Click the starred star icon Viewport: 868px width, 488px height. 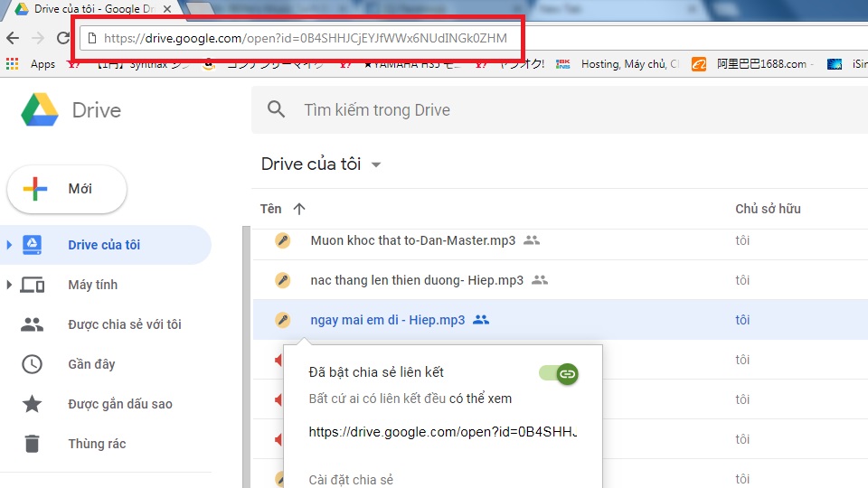[33, 403]
